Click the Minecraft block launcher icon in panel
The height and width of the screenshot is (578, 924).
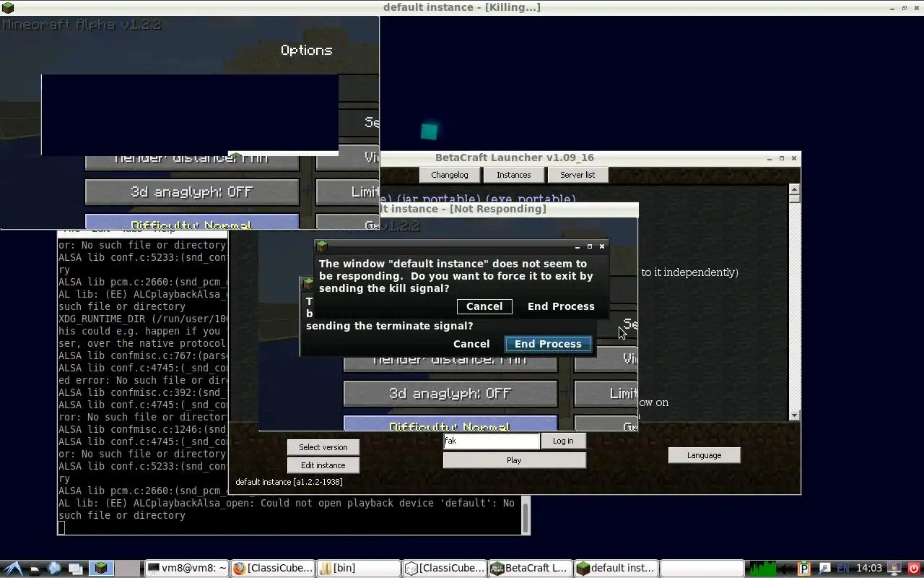(x=101, y=568)
